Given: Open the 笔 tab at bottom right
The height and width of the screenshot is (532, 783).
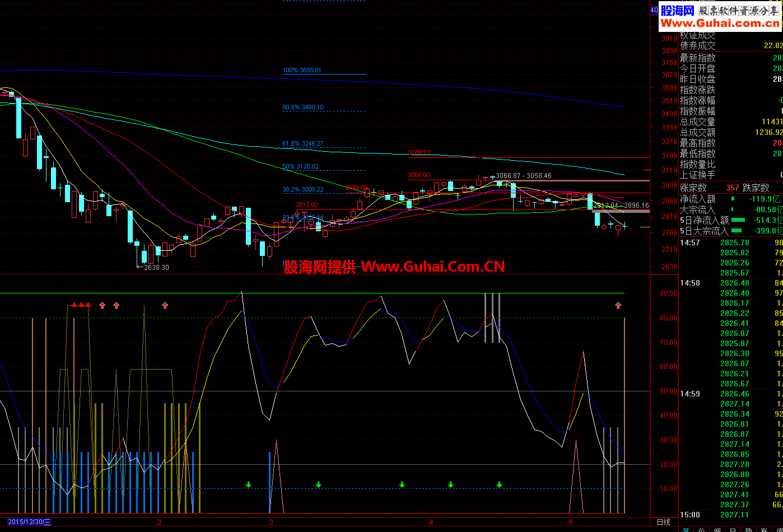Looking at the screenshot, I should click(x=686, y=529).
